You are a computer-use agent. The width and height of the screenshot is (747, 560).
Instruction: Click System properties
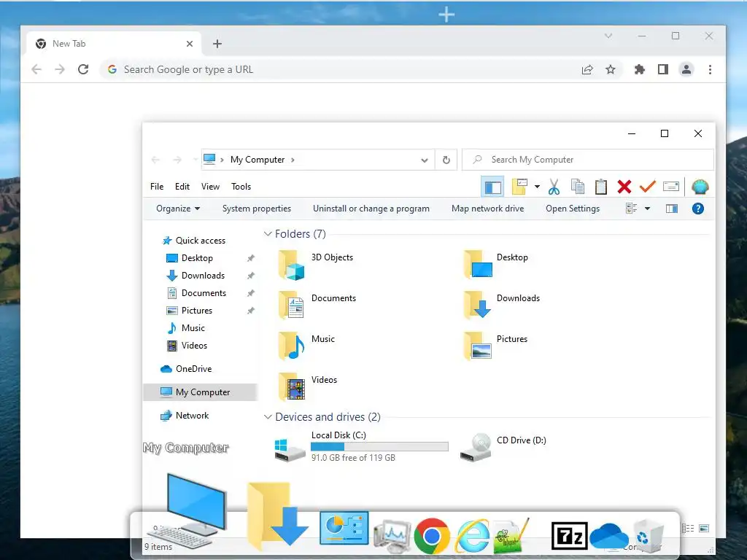[256, 209]
